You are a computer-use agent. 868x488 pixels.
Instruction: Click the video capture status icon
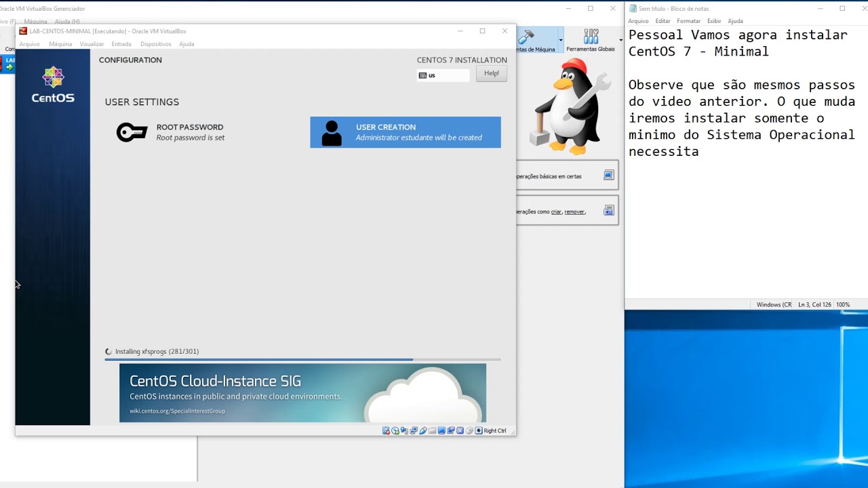[451, 430]
